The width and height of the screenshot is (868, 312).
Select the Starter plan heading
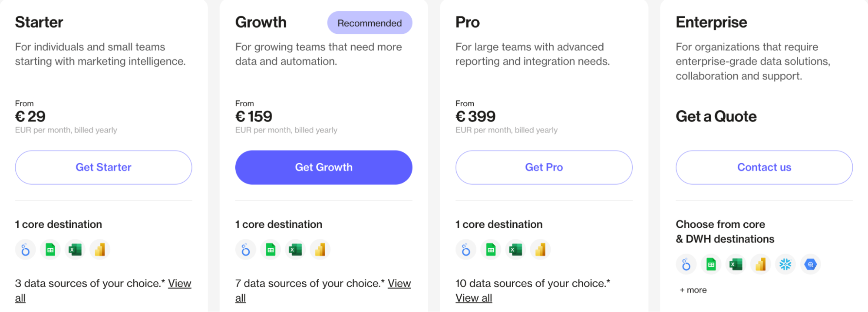click(39, 22)
